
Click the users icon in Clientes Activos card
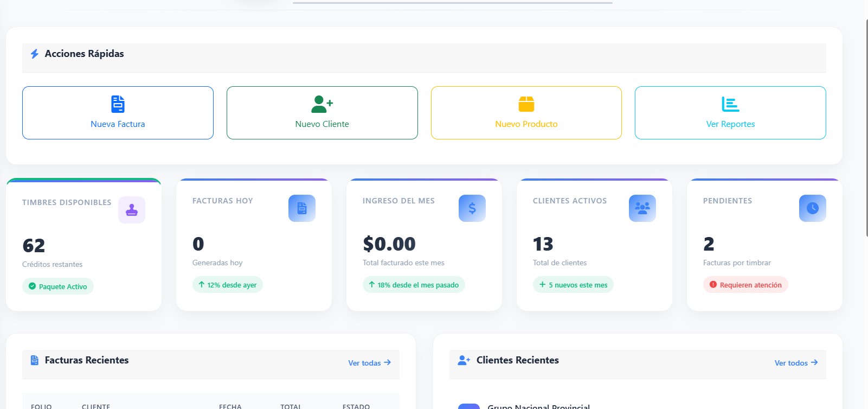coord(642,208)
